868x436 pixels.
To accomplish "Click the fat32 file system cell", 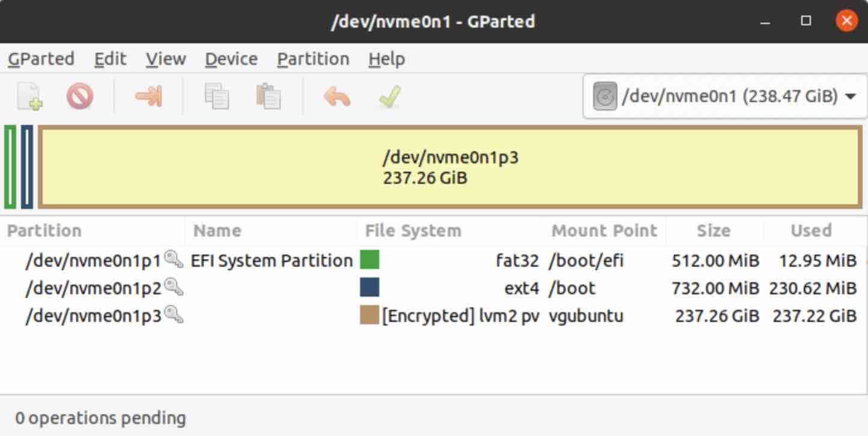I will pos(517,261).
